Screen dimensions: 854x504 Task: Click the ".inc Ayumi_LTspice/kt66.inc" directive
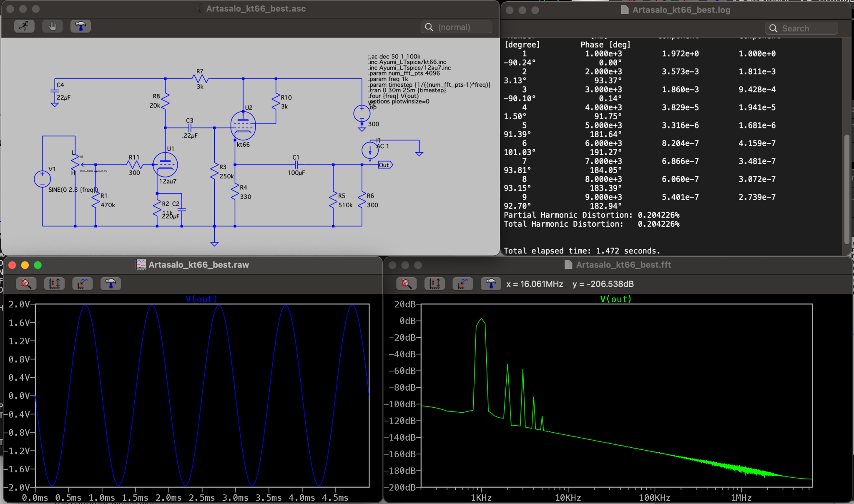point(407,62)
